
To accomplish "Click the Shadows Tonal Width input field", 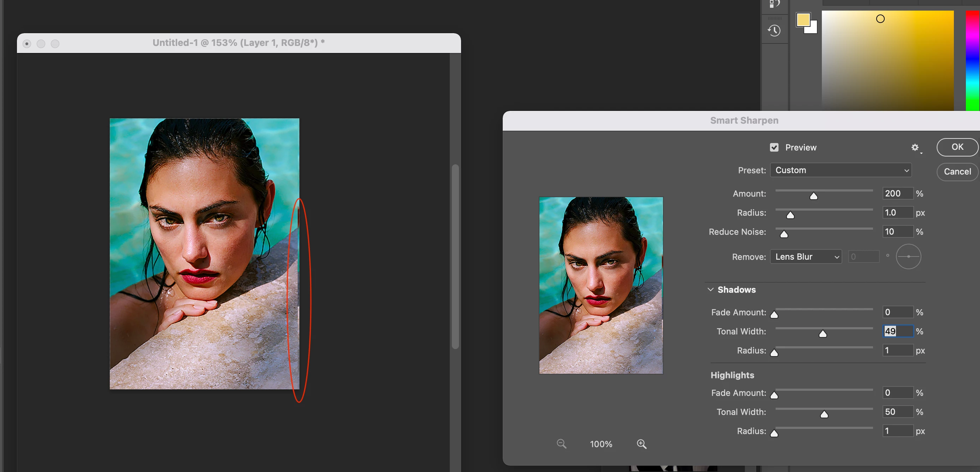I will pyautogui.click(x=897, y=331).
